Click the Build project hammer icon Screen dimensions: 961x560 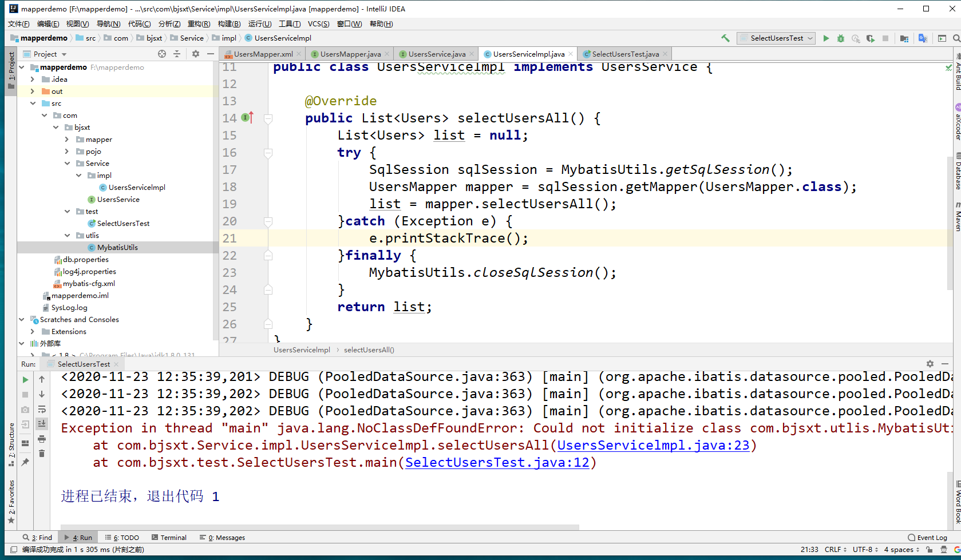tap(725, 38)
